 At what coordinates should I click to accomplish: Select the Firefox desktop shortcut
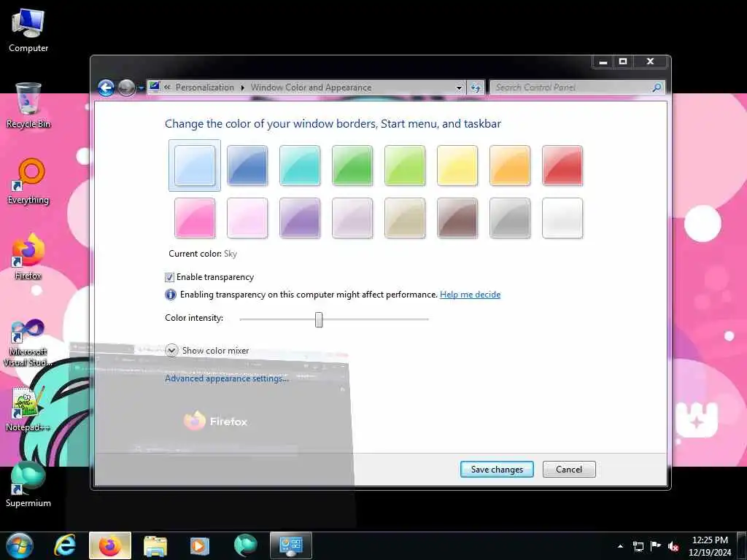pos(28,257)
